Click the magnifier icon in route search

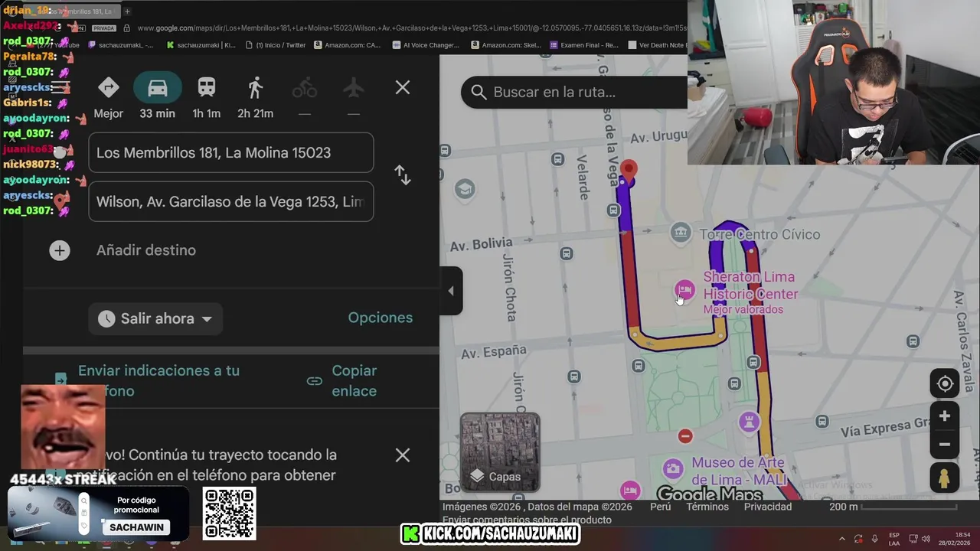coord(479,92)
